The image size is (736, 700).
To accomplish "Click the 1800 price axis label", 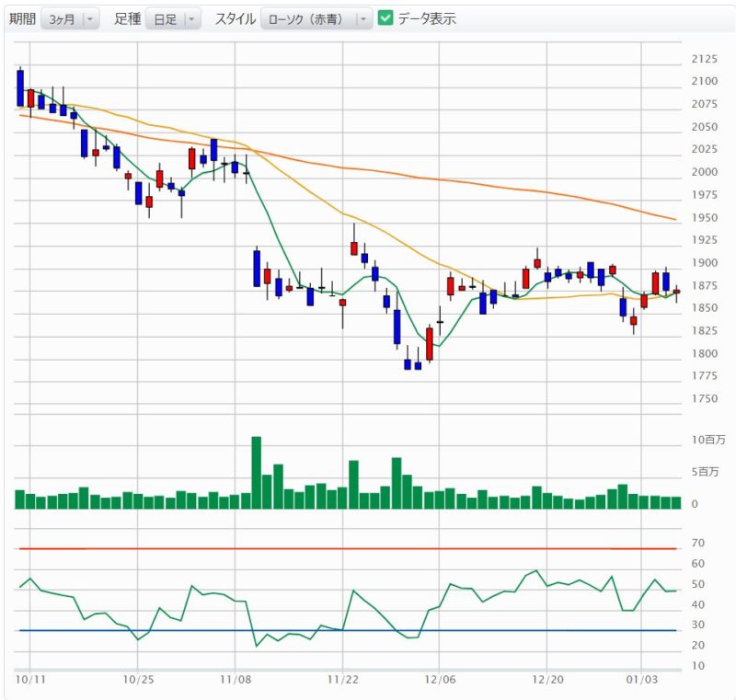I will click(705, 353).
